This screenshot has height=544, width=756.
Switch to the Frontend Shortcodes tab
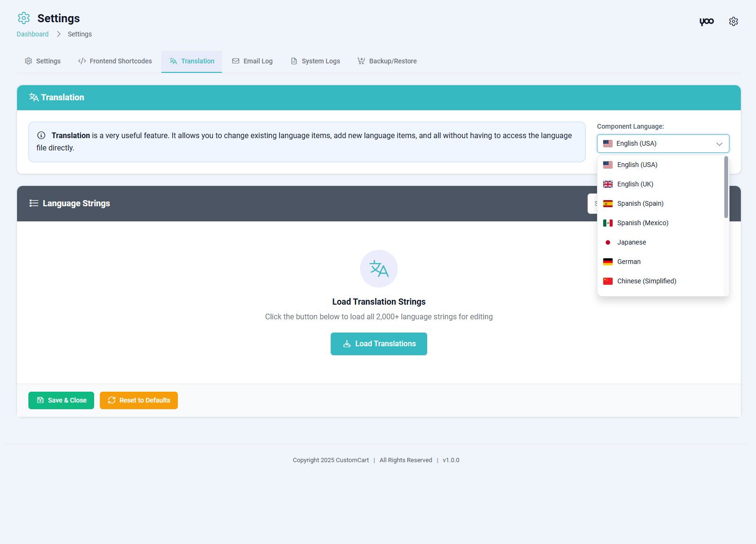click(115, 61)
